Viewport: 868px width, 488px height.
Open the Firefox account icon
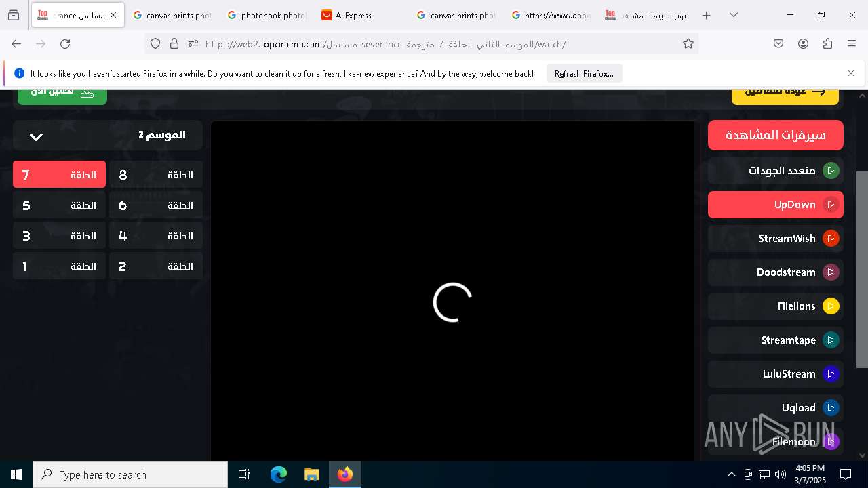(803, 43)
